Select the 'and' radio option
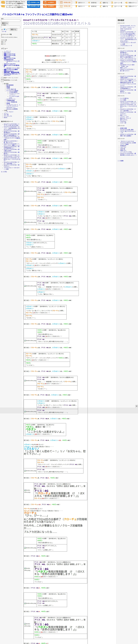The image size is (138, 644). tap(5, 30)
